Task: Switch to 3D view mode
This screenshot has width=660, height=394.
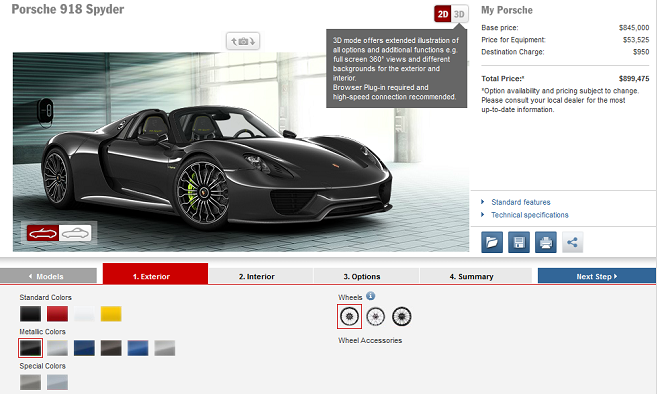Action: coord(459,14)
